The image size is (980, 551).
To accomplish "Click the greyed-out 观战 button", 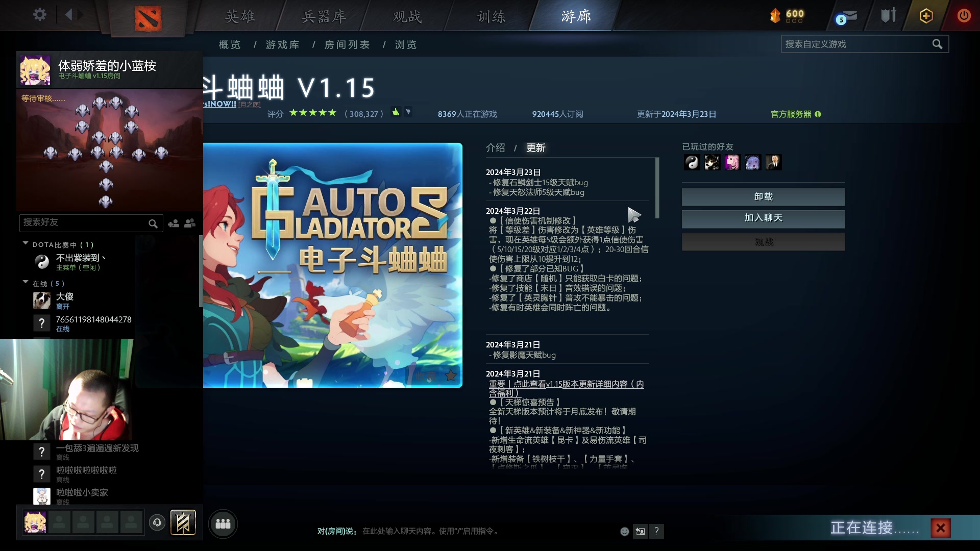I will pos(764,242).
